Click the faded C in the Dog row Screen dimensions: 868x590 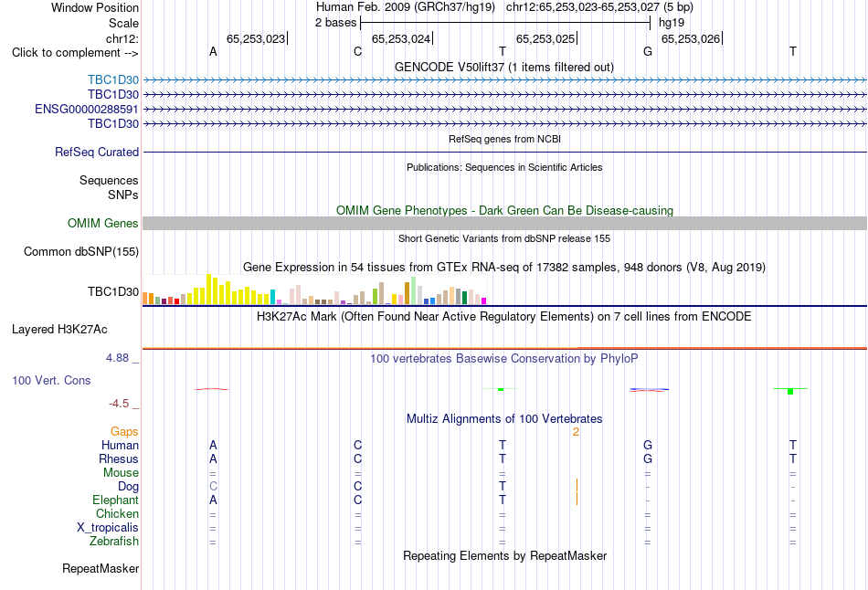(x=213, y=487)
